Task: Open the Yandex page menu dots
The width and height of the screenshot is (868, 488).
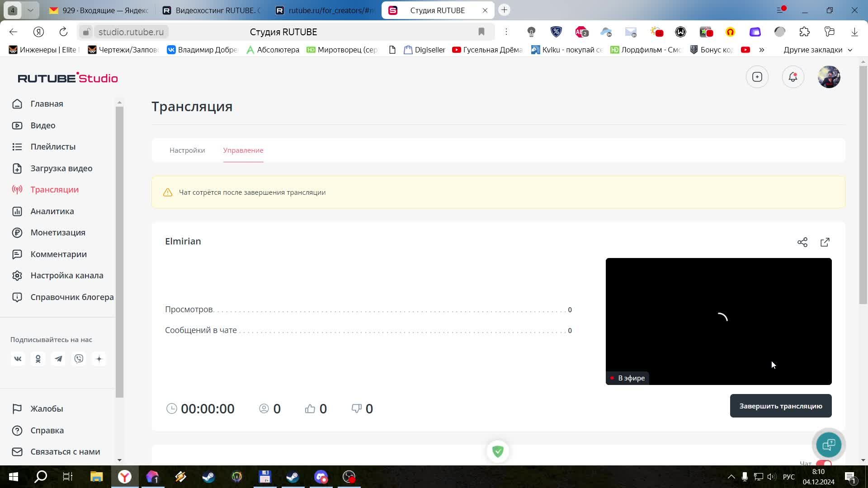Action: pos(506,32)
